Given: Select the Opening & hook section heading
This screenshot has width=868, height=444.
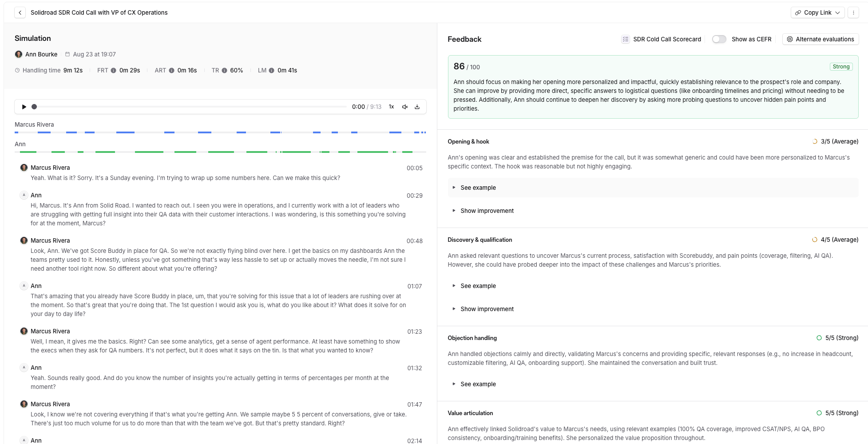Looking at the screenshot, I should 468,141.
